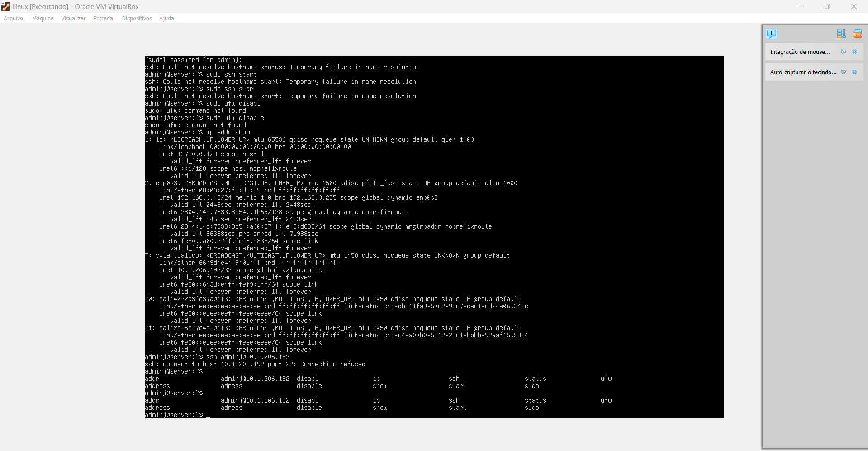868x451 pixels.
Task: Minimize the VirtualBox window
Action: tap(801, 6)
